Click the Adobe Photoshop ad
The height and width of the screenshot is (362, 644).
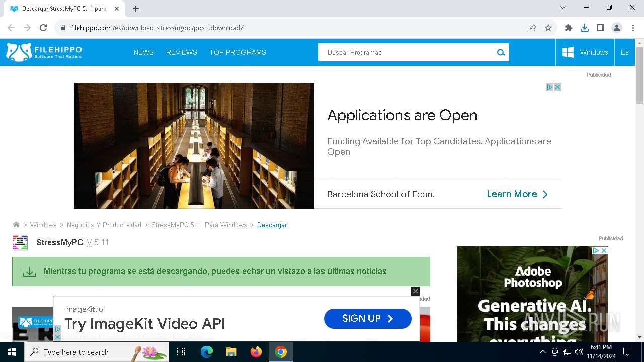(533, 294)
